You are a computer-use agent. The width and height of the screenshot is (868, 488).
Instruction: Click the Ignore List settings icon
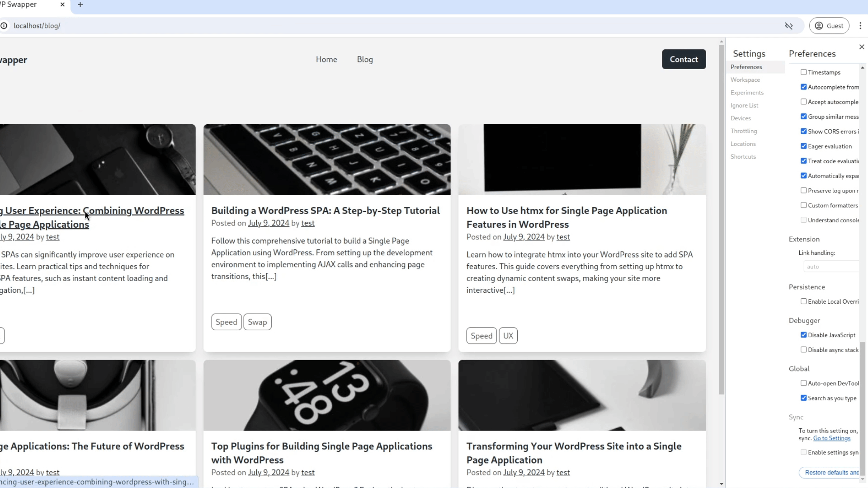tap(745, 105)
